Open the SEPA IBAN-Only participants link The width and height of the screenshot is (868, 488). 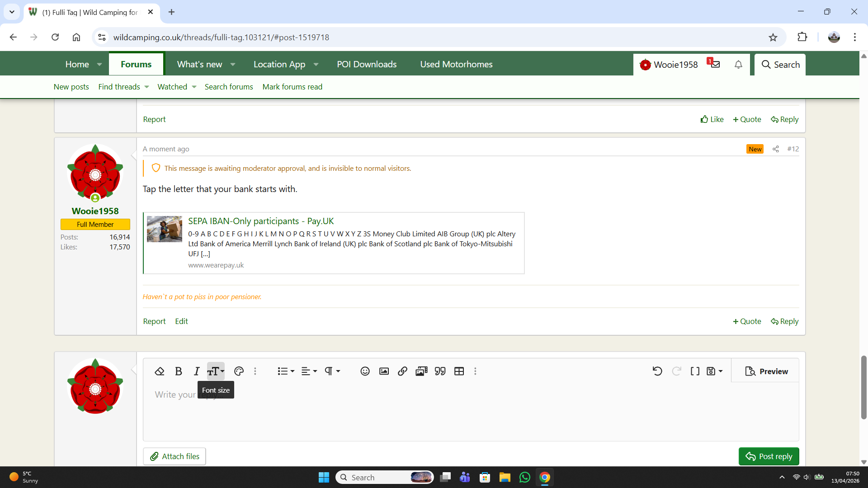pos(261,221)
